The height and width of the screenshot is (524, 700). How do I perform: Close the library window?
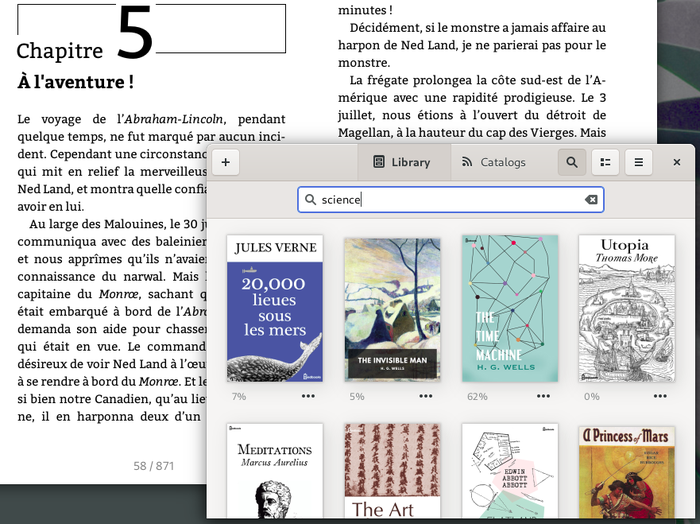click(677, 162)
